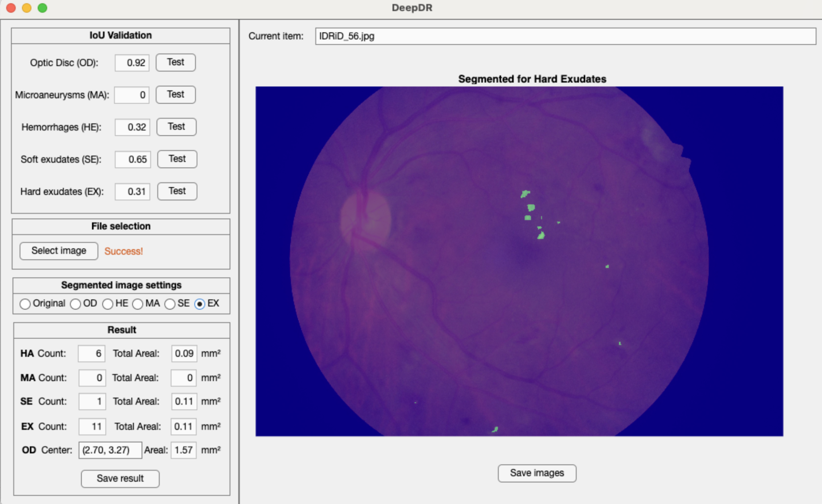This screenshot has width=822, height=504.
Task: Open the Select image file chooser
Action: point(59,251)
